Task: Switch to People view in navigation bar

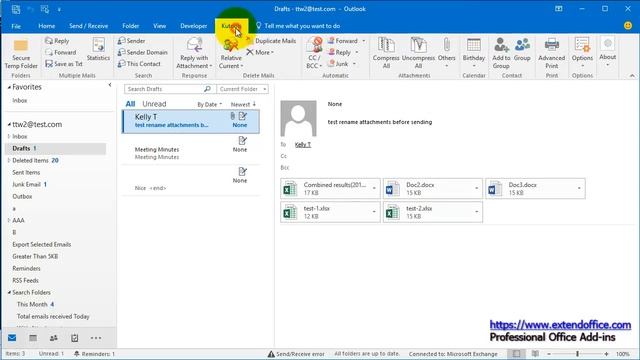Action: 53,338
